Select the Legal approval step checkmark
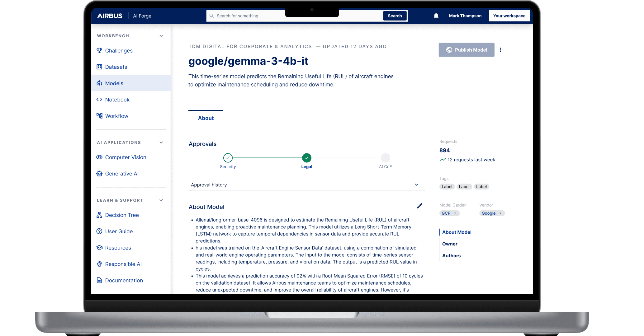 pos(306,158)
